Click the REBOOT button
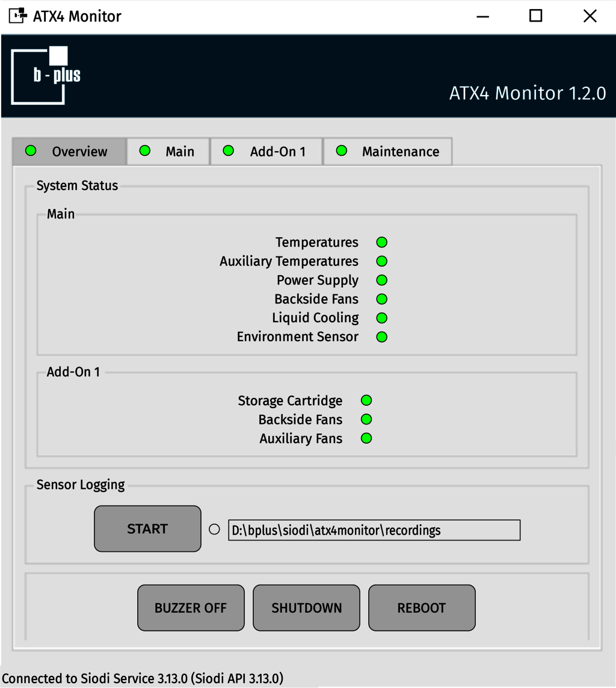Image resolution: width=616 pixels, height=688 pixels. (422, 608)
